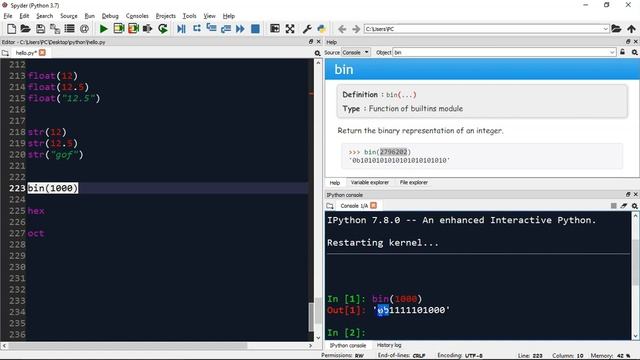640x360 pixels.
Task: Lock the Help object inspector
Action: tap(622, 52)
